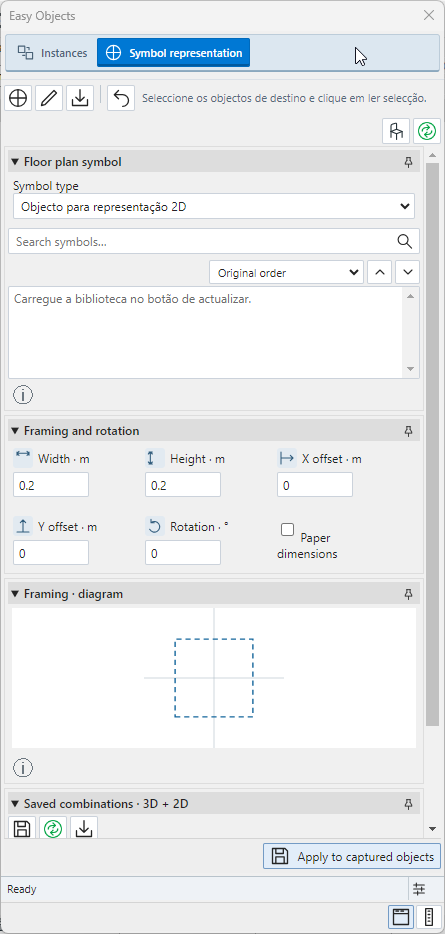Click the main panel vertical scrollbar thumb
This screenshot has width=445, height=934.
[x=432, y=445]
